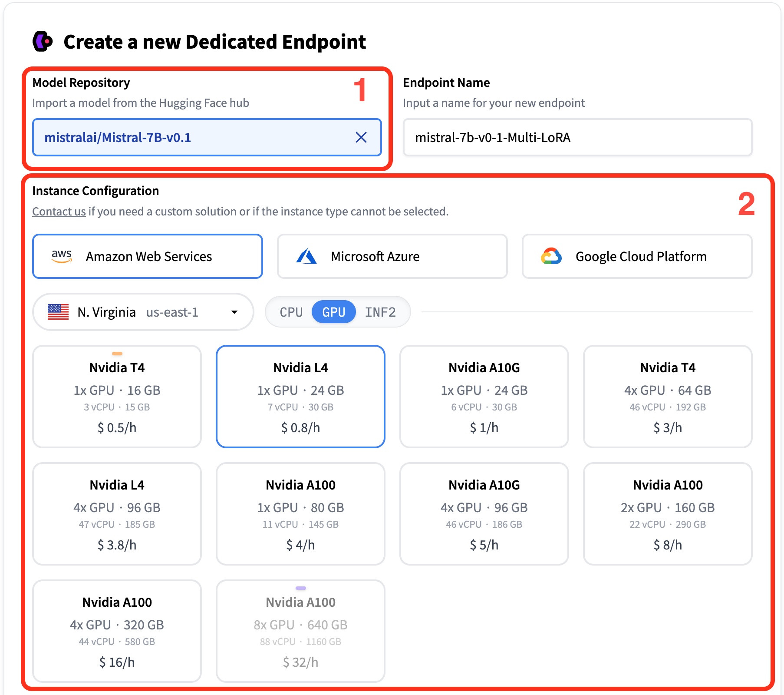
Task: Choose Google Cloud Platform as provider
Action: point(637,256)
